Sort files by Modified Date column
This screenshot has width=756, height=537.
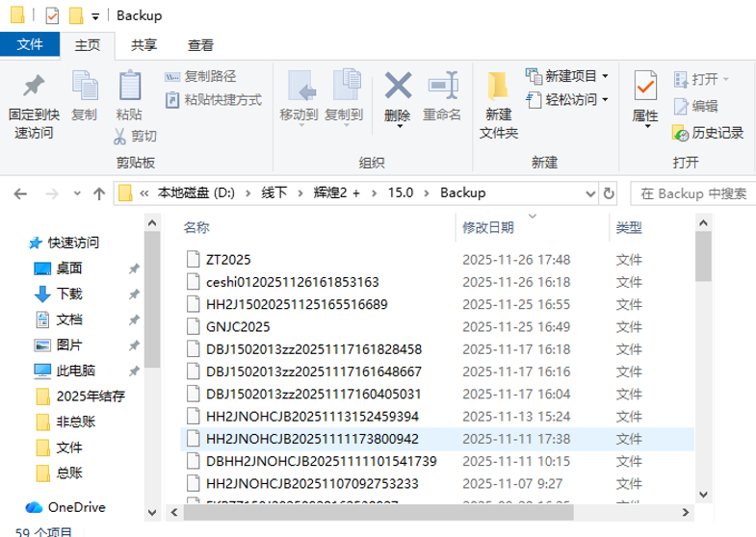488,227
